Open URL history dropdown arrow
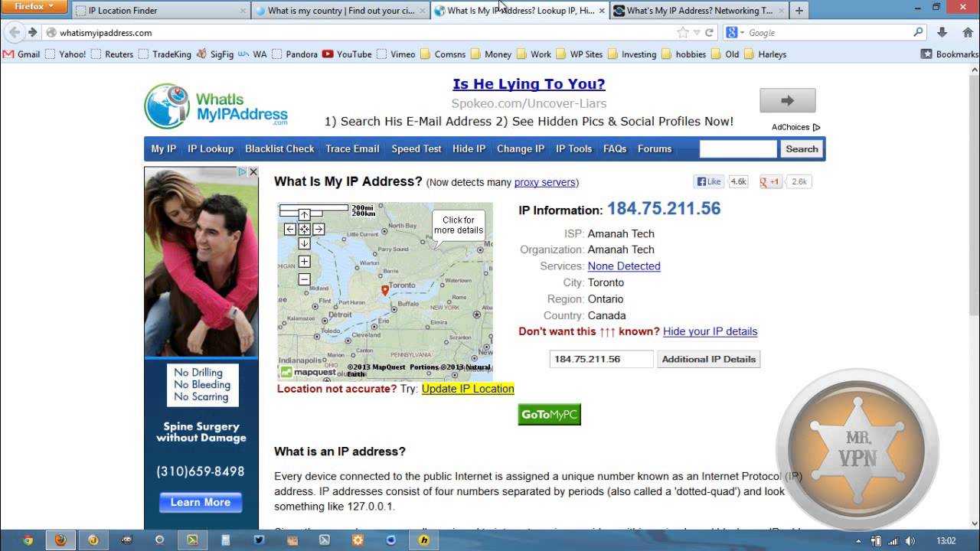980x551 pixels. tap(697, 32)
